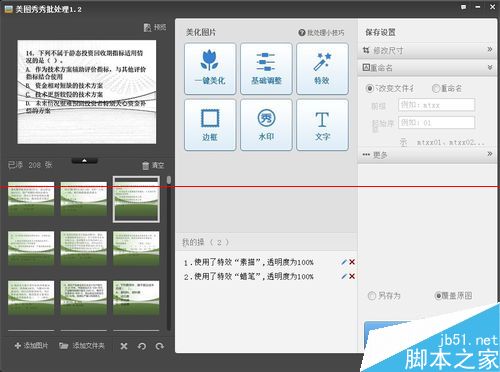
Task: Edit the 蜡笔 effect operation
Action: click(344, 276)
